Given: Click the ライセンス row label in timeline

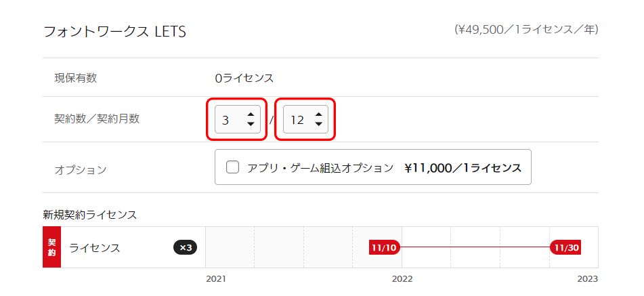Looking at the screenshot, I should click(95, 248).
